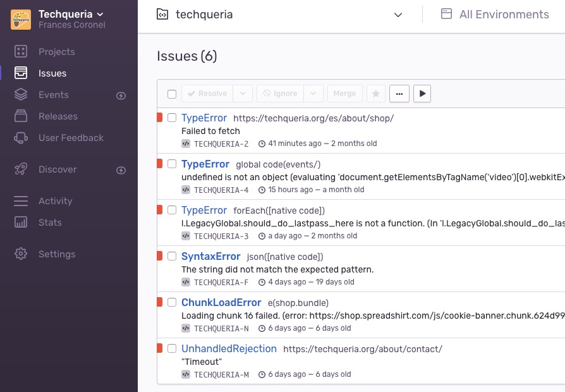The width and height of the screenshot is (565, 392).
Task: Click the Events layers icon in the sidebar
Action: 20,94
